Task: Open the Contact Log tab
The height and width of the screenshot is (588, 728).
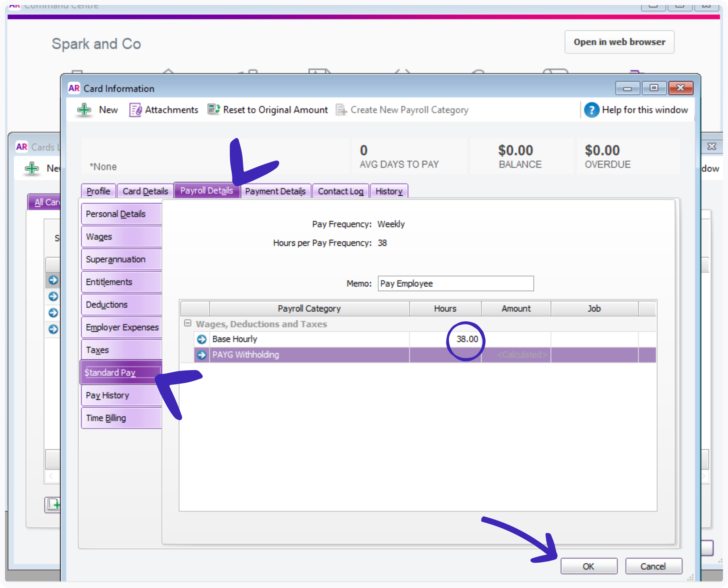Action: (x=340, y=191)
